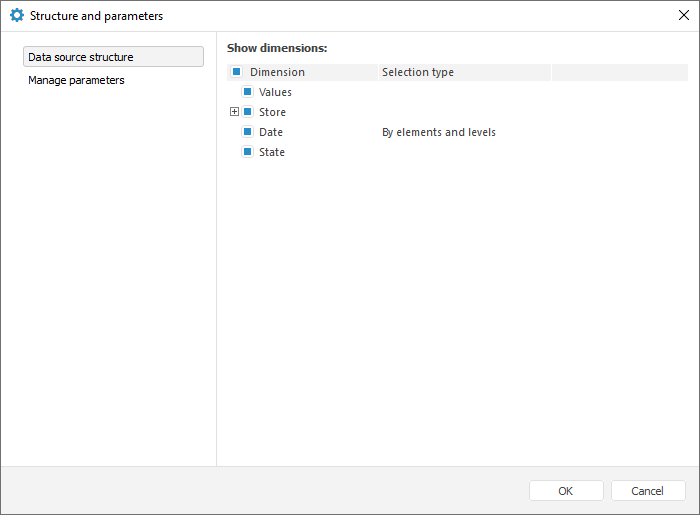Select the Values row label
700x515 pixels.
275,92
